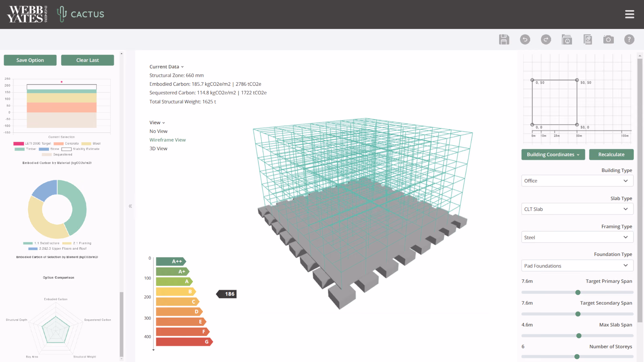Click the 0, 0 coordinate point
The image size is (644, 362).
(x=532, y=125)
